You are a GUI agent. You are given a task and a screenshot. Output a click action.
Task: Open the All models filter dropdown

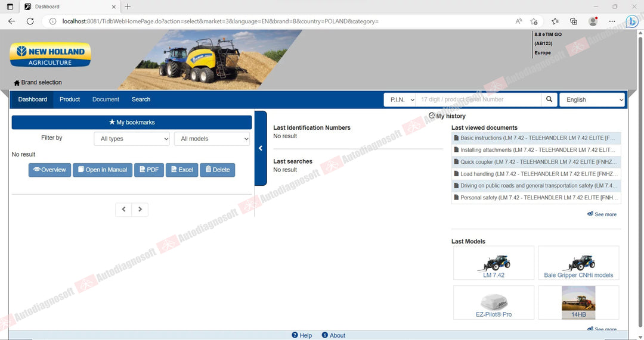click(x=212, y=139)
